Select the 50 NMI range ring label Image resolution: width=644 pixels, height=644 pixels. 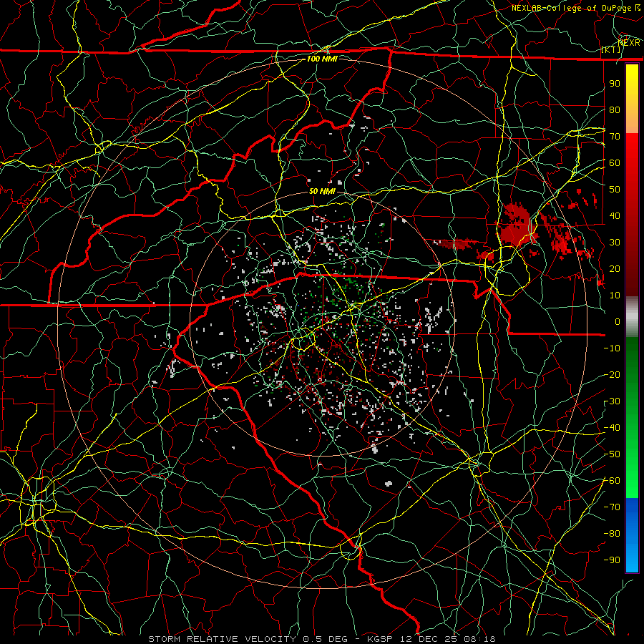click(322, 191)
